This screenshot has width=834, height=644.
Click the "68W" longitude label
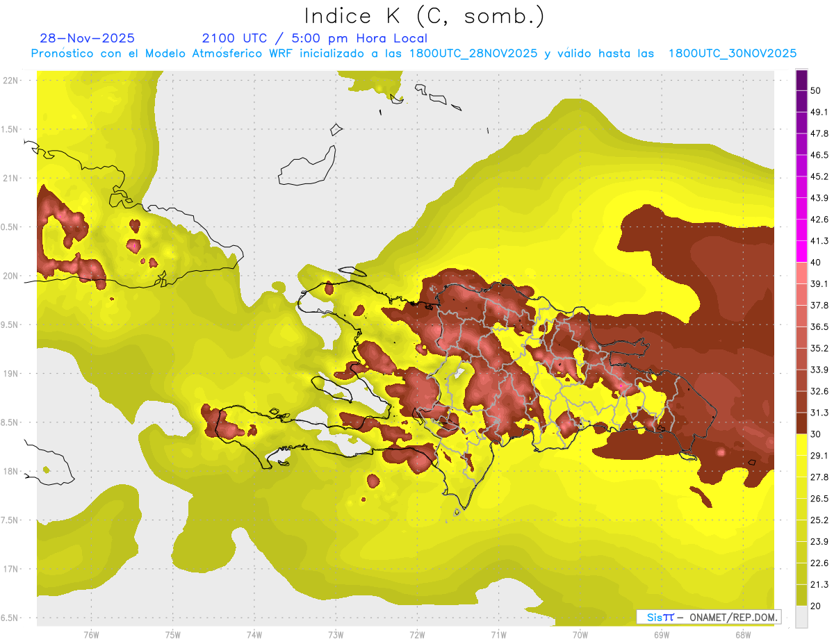[742, 635]
